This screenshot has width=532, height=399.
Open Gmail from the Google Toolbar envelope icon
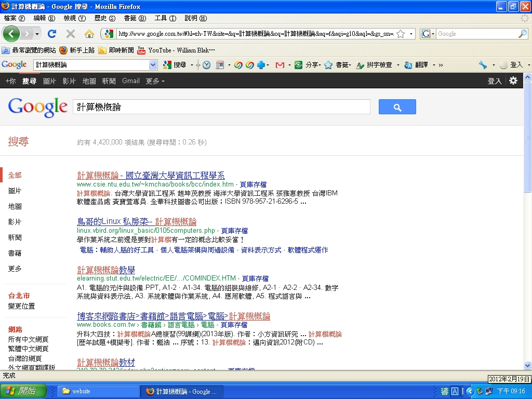point(280,65)
